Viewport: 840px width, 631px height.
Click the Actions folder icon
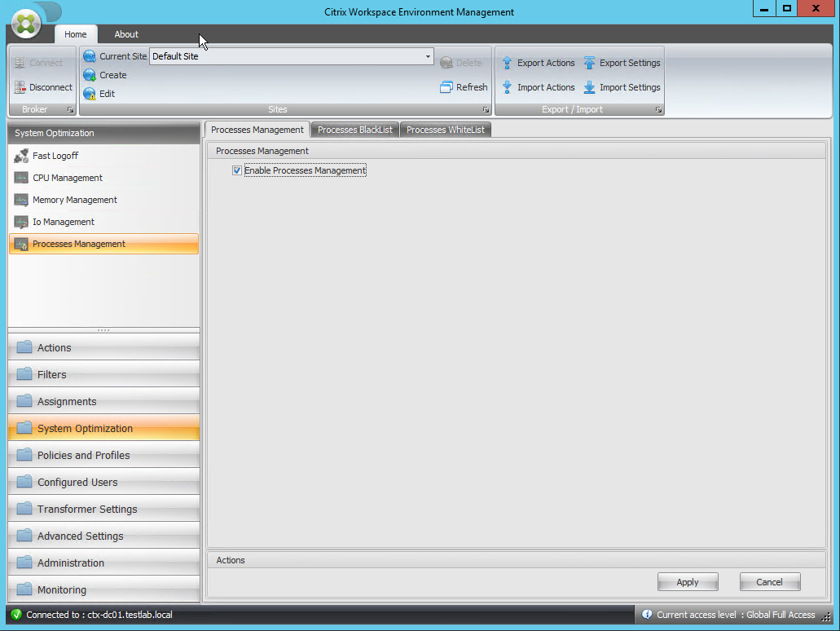pos(24,346)
